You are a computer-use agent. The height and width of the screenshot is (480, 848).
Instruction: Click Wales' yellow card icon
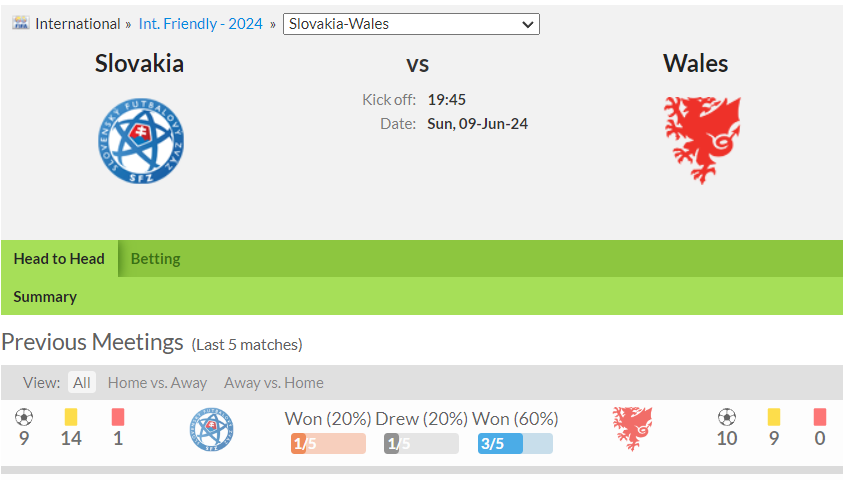tap(774, 417)
